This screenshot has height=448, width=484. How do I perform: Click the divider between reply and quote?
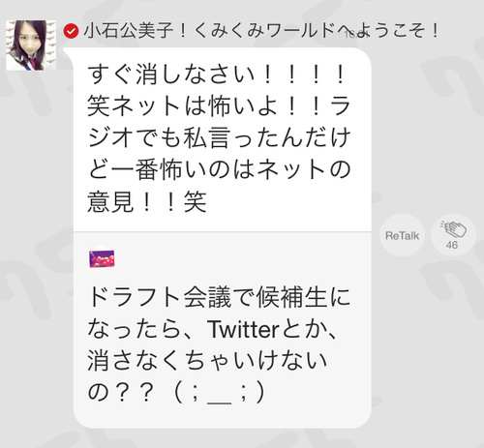point(223,231)
